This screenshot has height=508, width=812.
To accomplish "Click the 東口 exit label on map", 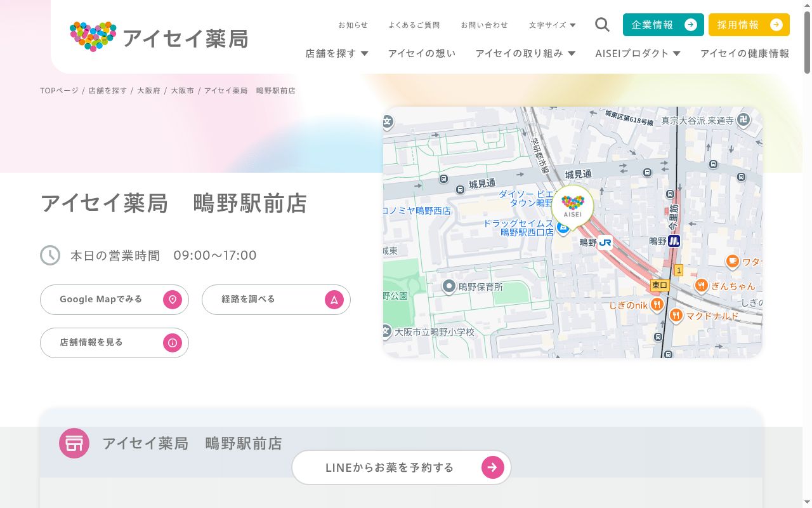I will [660, 286].
